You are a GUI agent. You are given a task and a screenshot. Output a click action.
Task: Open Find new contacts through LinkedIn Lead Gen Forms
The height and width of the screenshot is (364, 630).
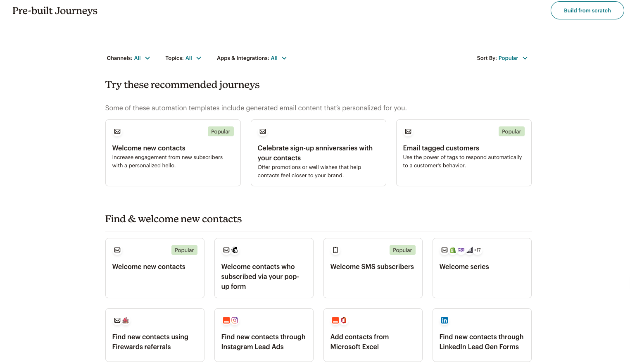(x=481, y=342)
